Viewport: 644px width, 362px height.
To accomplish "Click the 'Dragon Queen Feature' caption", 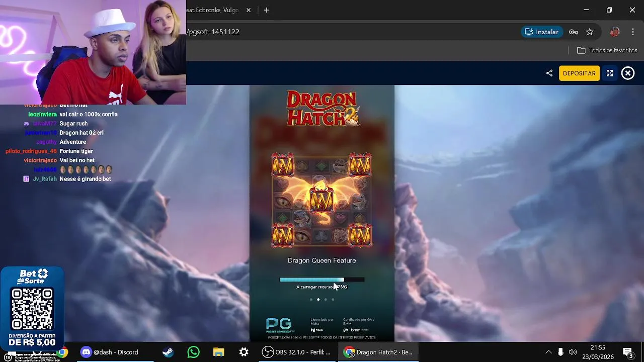I will (x=322, y=260).
